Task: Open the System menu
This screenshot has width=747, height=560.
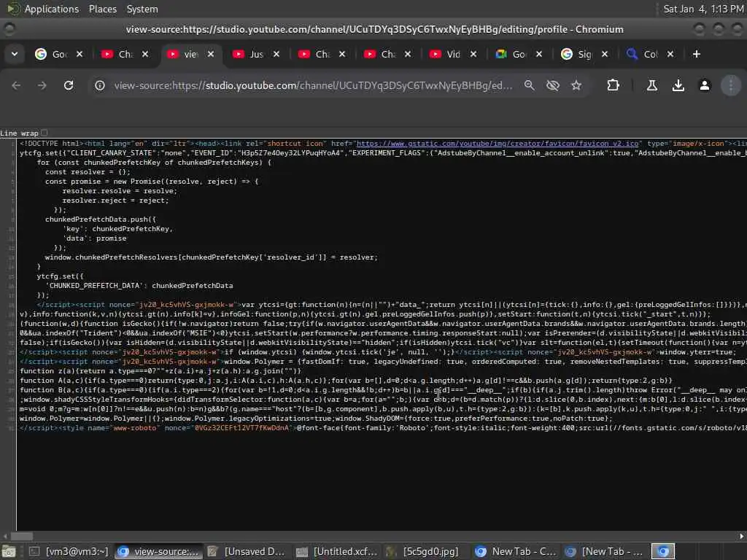Action: pos(142,9)
